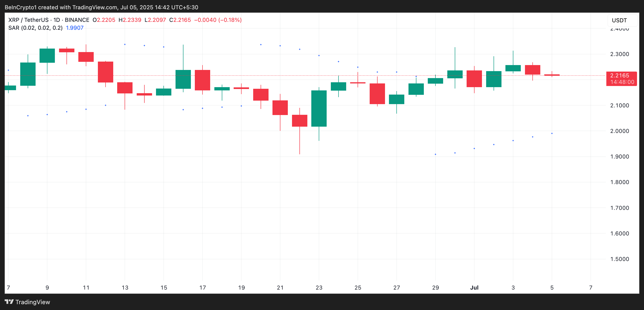Click the closing price C2.2165 value
This screenshot has width=644, height=310.
pyautogui.click(x=180, y=20)
